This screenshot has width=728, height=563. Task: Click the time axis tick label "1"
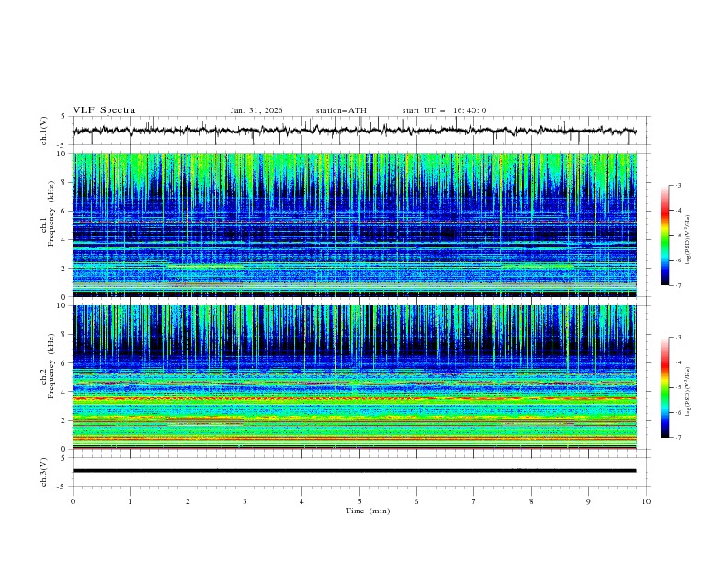pyautogui.click(x=130, y=501)
